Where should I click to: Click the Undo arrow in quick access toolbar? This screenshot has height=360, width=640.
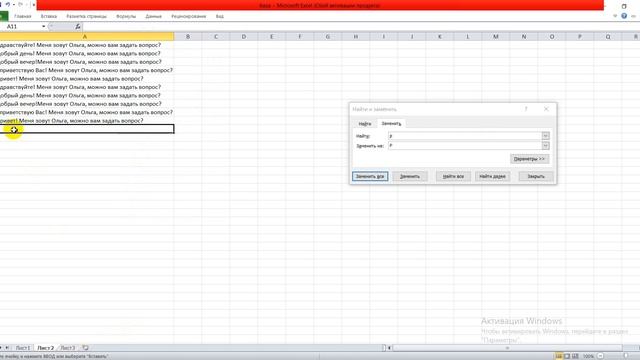click(7, 4)
